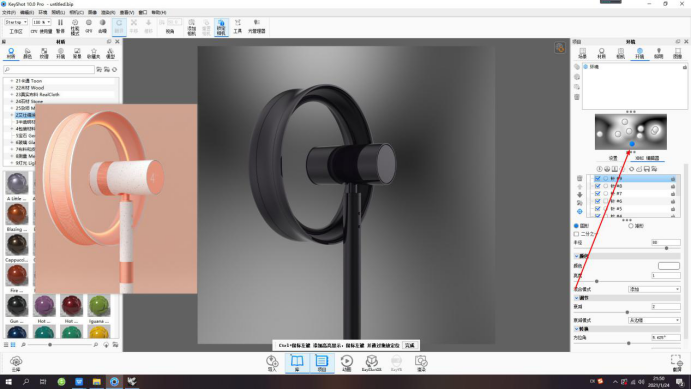692x389 pixels.
Task: Select the 翻滚 tumble camera tool
Action: point(119,26)
